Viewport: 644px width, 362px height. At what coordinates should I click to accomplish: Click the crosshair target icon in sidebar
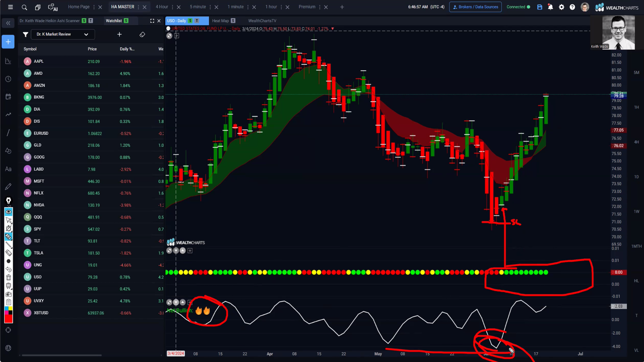[8, 330]
